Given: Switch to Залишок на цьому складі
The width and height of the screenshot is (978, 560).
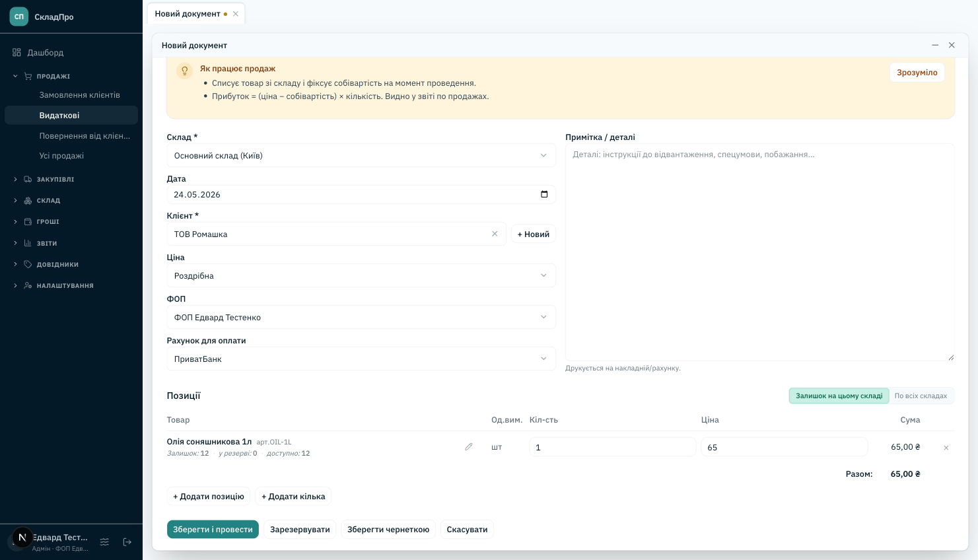Looking at the screenshot, I should point(839,396).
